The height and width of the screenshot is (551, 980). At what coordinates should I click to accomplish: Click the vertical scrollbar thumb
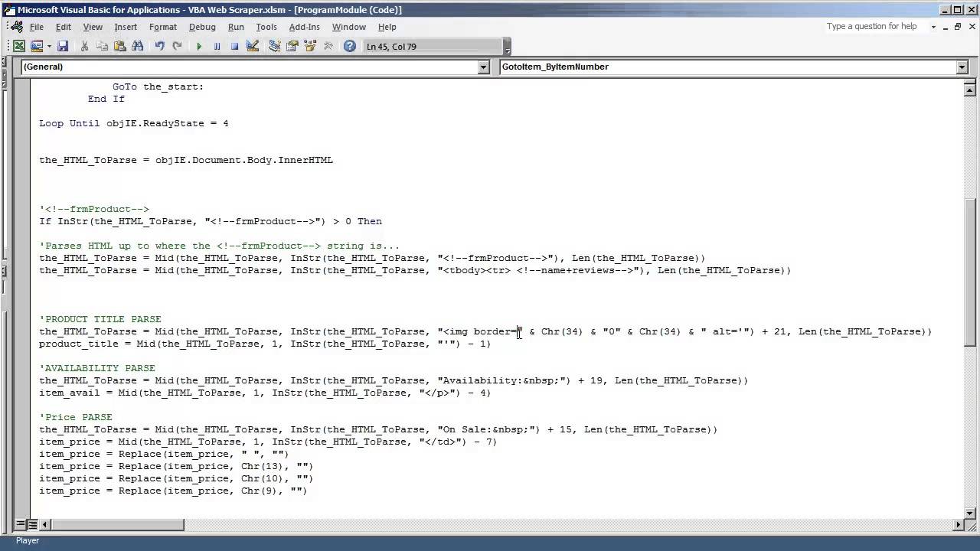970,272
